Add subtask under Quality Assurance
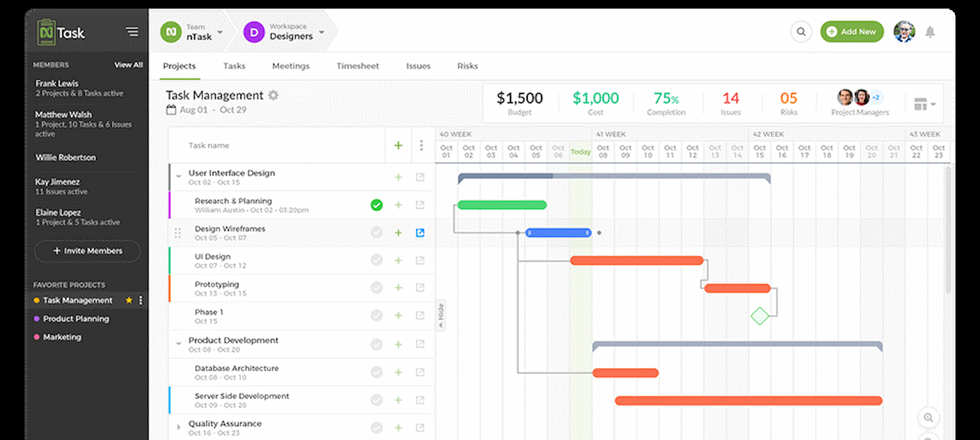Image resolution: width=980 pixels, height=440 pixels. (398, 428)
